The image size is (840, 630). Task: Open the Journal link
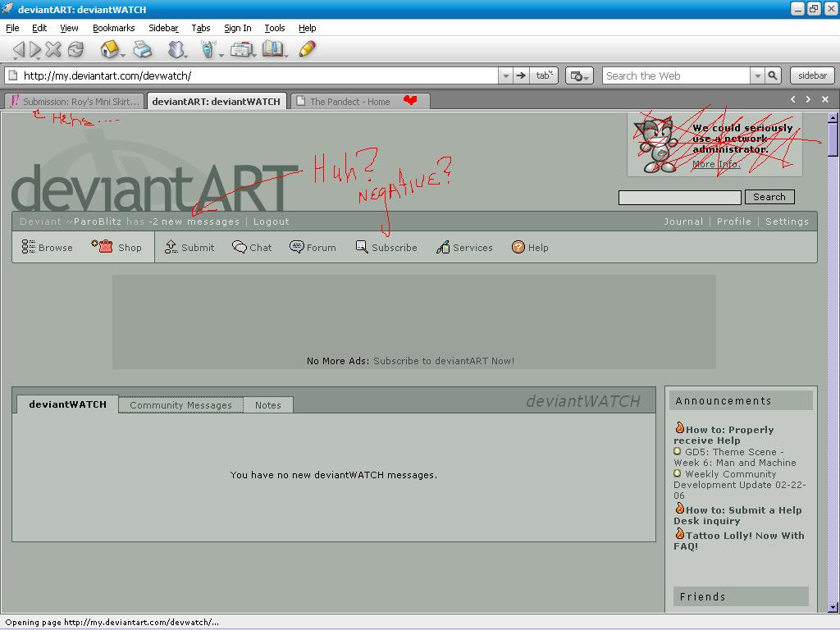tap(683, 221)
